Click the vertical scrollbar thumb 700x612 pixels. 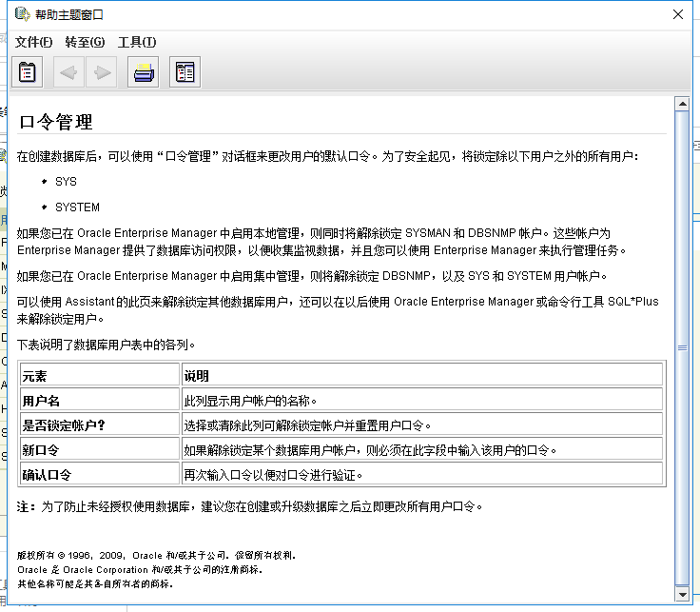tap(682, 348)
